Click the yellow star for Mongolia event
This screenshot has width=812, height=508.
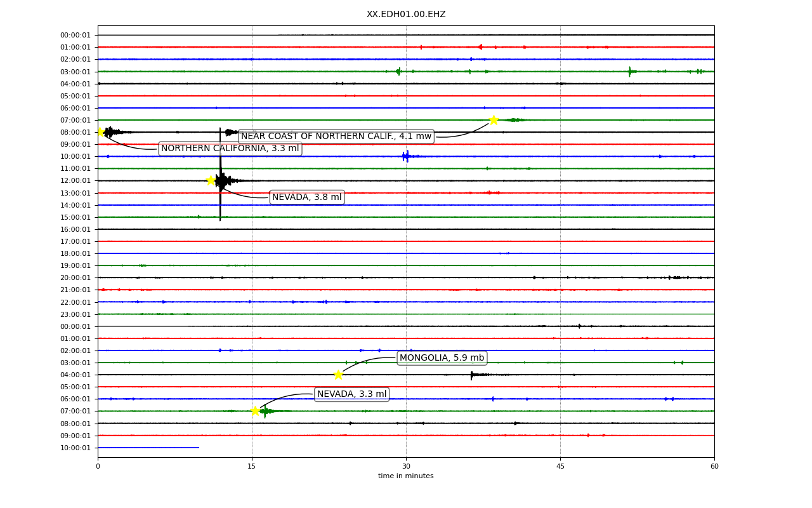(338, 375)
